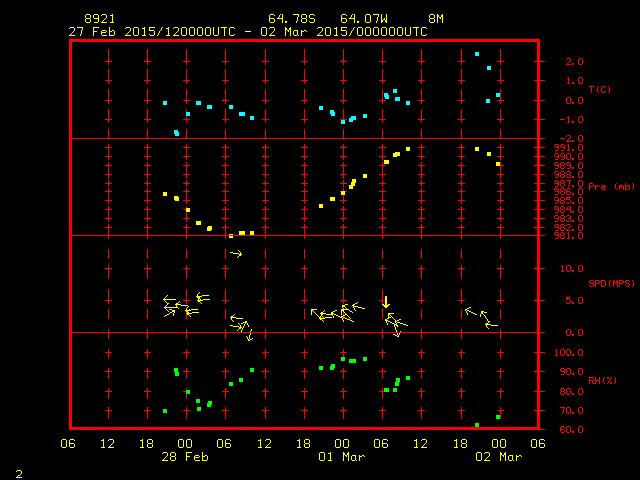
Task: Click the 100.0 humidity tick value
Action: coord(557,352)
